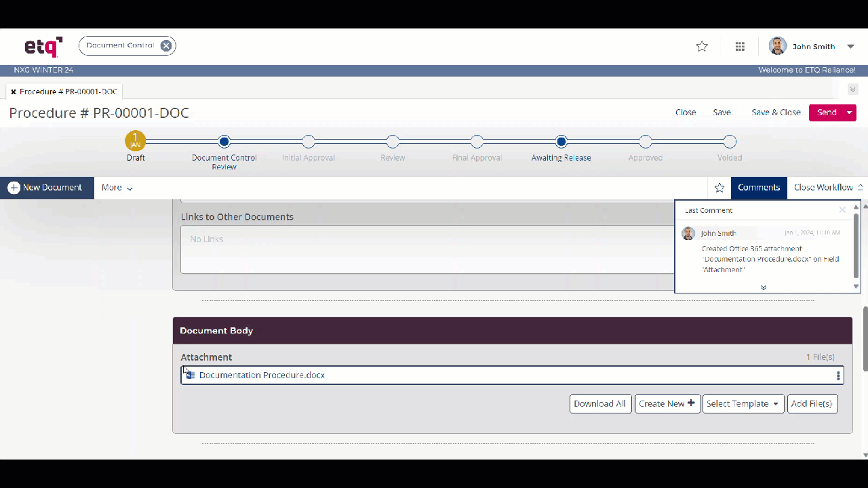
Task: Click the Word file icon beside Documentation Procedure.docx
Action: pyautogui.click(x=189, y=375)
